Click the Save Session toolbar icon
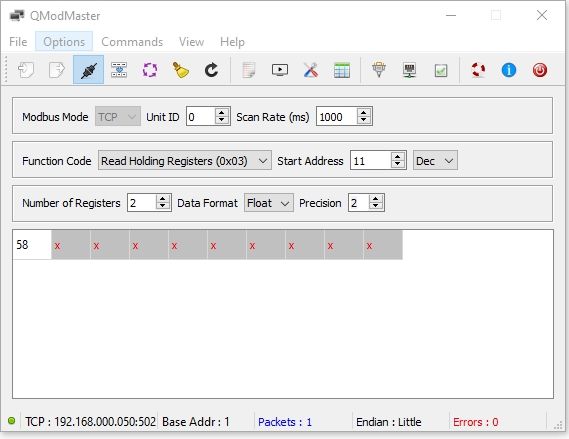 (x=57, y=70)
